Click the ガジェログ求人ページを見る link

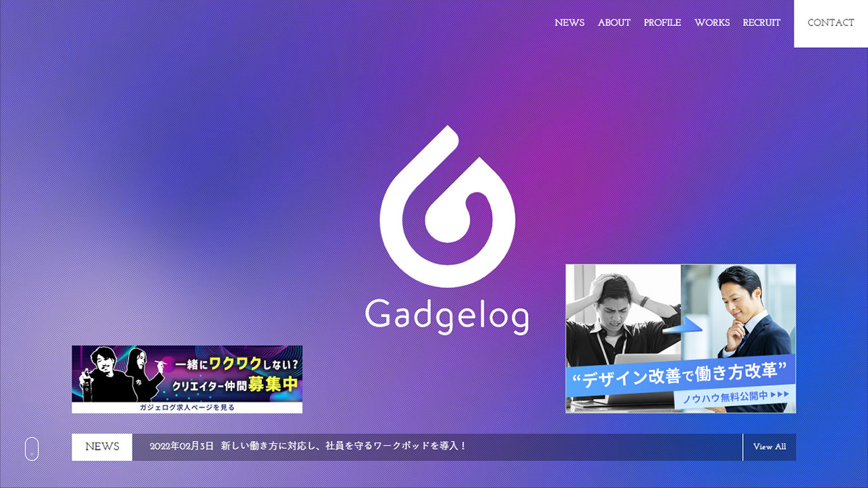tap(187, 408)
